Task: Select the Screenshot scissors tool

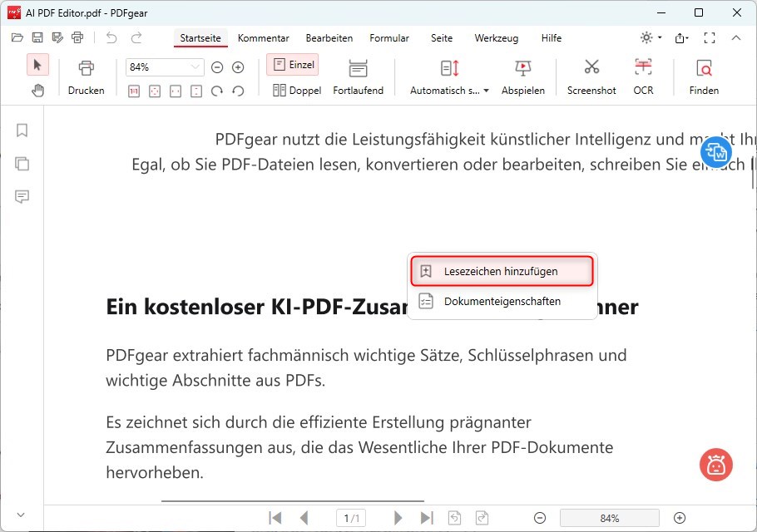Action: tap(591, 77)
